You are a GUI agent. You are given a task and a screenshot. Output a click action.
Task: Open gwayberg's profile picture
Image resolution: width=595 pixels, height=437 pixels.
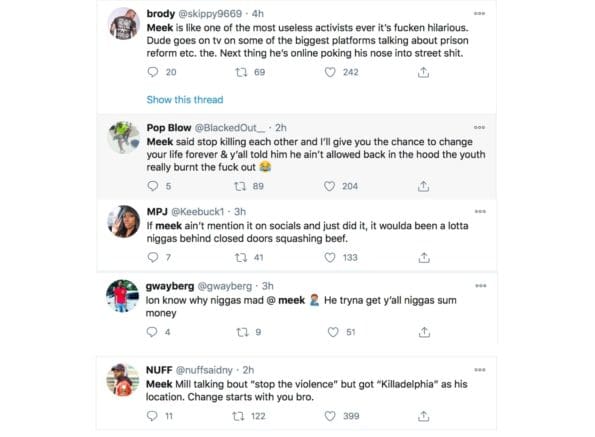click(x=123, y=296)
